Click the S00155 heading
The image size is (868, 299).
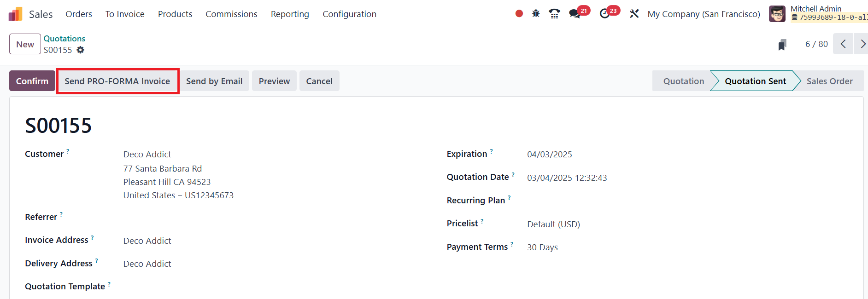pos(59,126)
